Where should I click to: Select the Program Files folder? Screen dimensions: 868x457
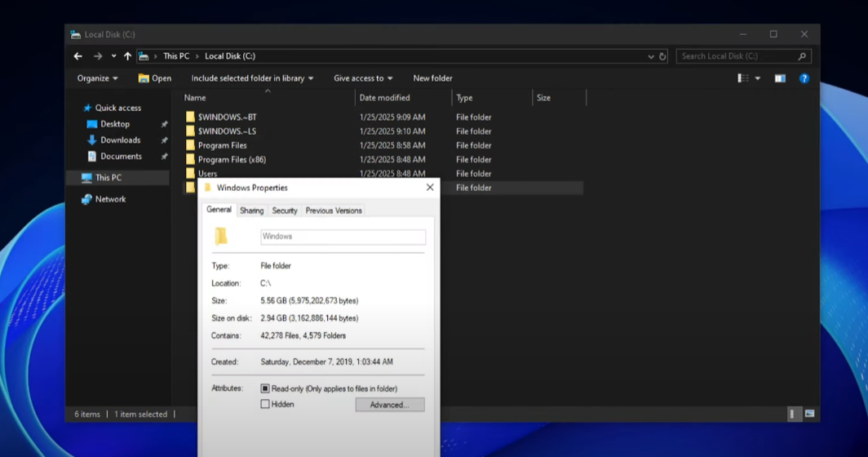223,145
